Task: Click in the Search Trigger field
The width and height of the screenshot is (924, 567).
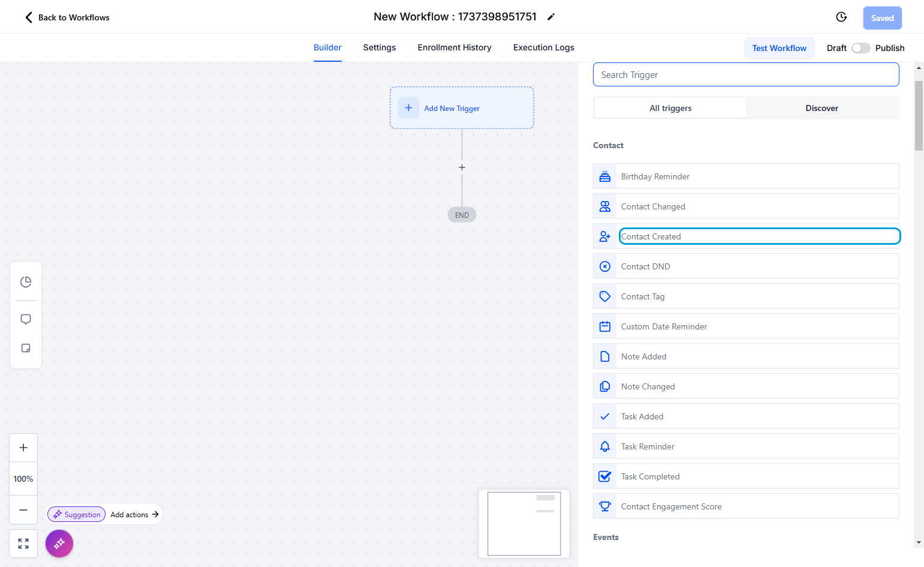Action: [746, 74]
